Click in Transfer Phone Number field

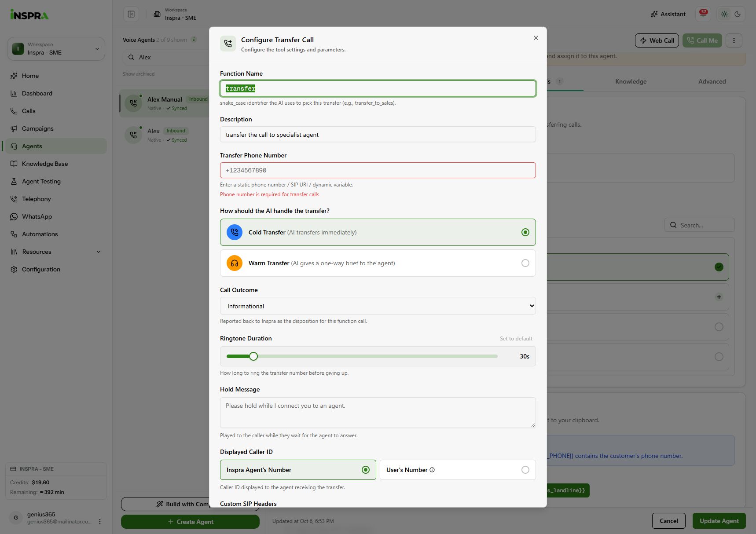click(x=378, y=170)
